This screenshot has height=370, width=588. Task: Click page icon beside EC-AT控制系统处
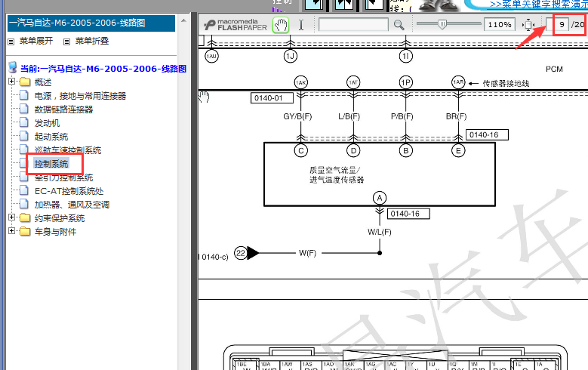[x=24, y=190]
